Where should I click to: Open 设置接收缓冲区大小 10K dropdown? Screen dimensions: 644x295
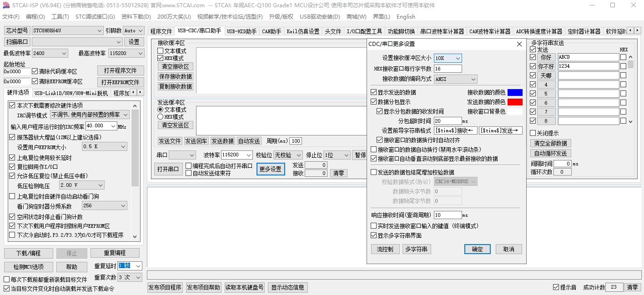[x=448, y=58]
